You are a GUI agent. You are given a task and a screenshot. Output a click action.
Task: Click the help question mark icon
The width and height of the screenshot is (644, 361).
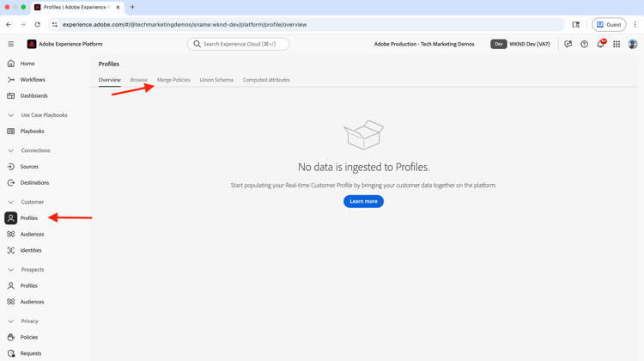pyautogui.click(x=584, y=44)
